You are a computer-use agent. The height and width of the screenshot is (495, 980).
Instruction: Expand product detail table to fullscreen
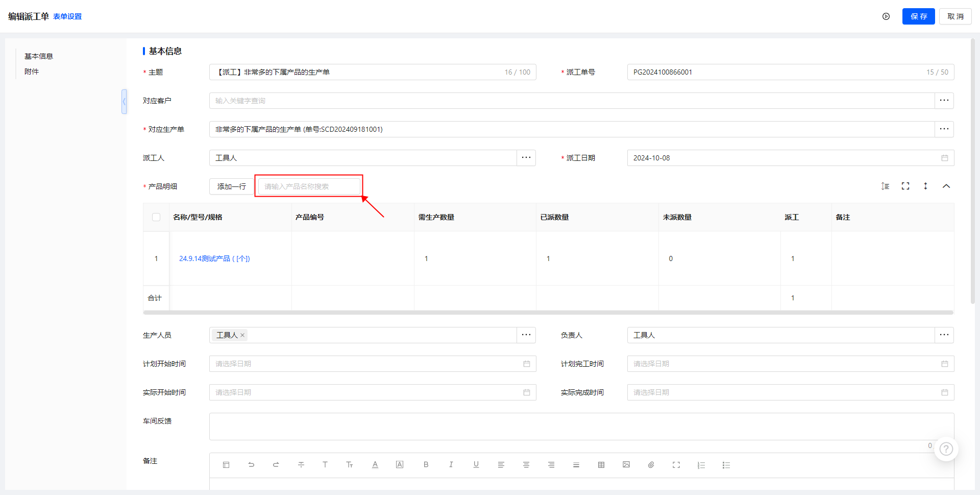[905, 186]
